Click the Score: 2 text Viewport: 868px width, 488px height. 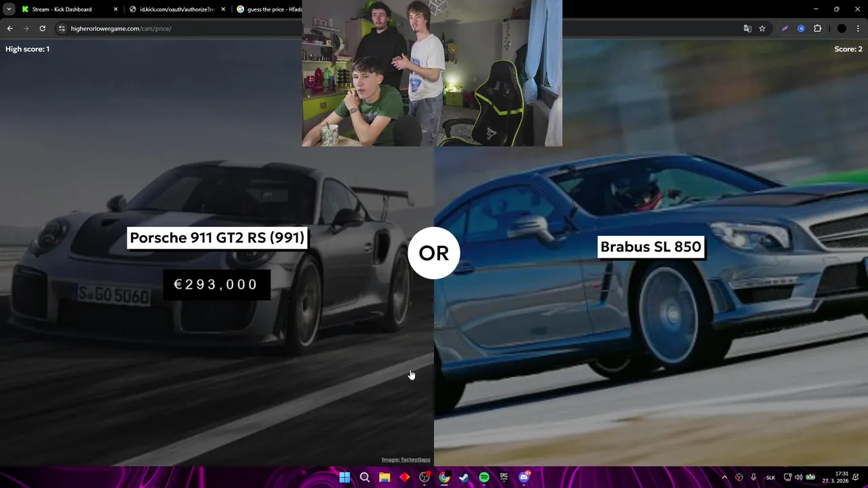pyautogui.click(x=848, y=49)
